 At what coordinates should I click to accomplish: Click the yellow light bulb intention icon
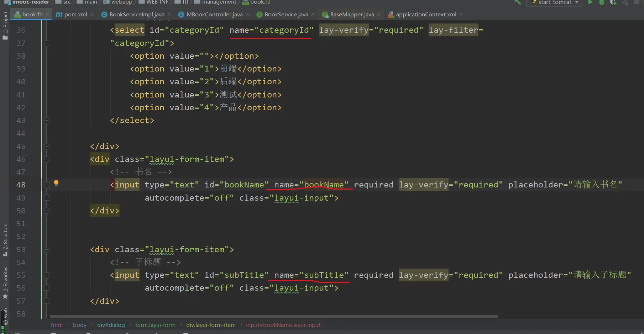click(x=56, y=183)
